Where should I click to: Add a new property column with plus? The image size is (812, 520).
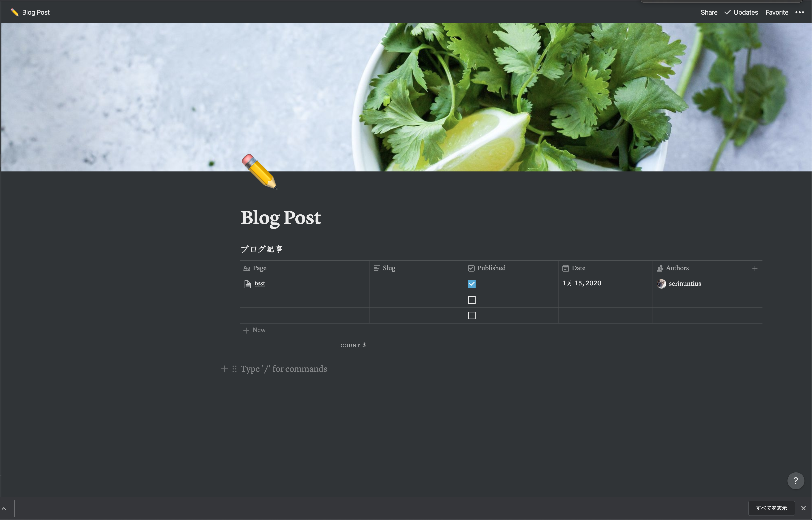point(755,268)
